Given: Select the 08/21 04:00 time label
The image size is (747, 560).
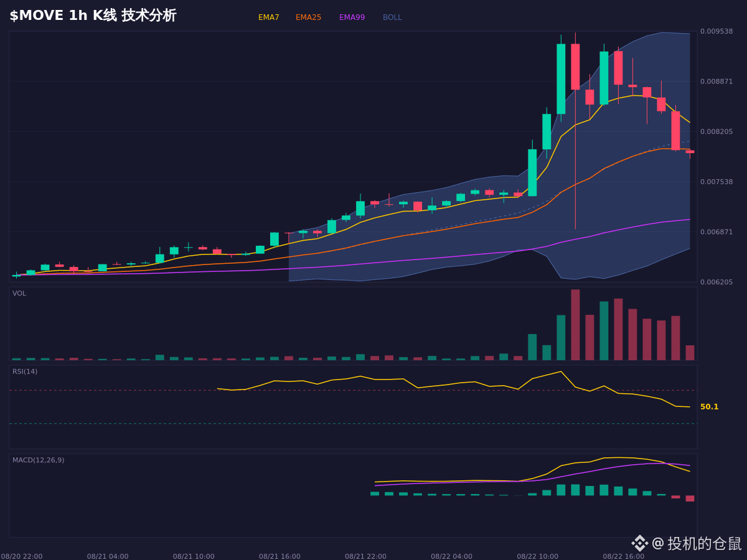Looking at the screenshot, I should 108,556.
